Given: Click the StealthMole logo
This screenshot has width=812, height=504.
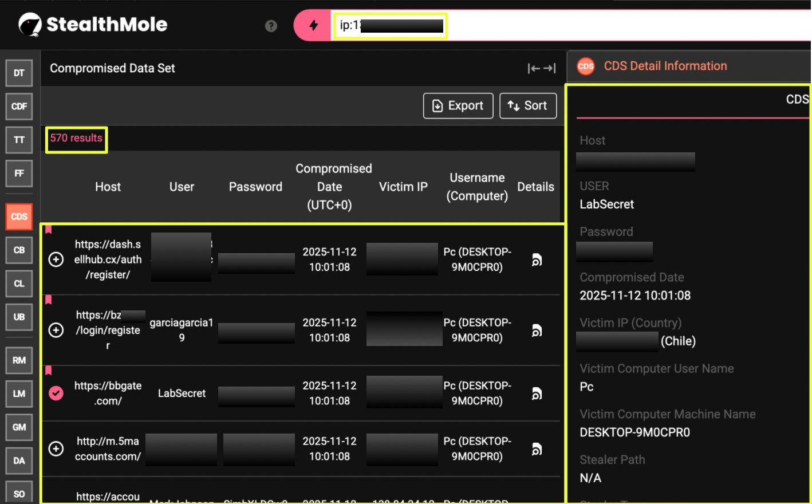Looking at the screenshot, I should (93, 25).
